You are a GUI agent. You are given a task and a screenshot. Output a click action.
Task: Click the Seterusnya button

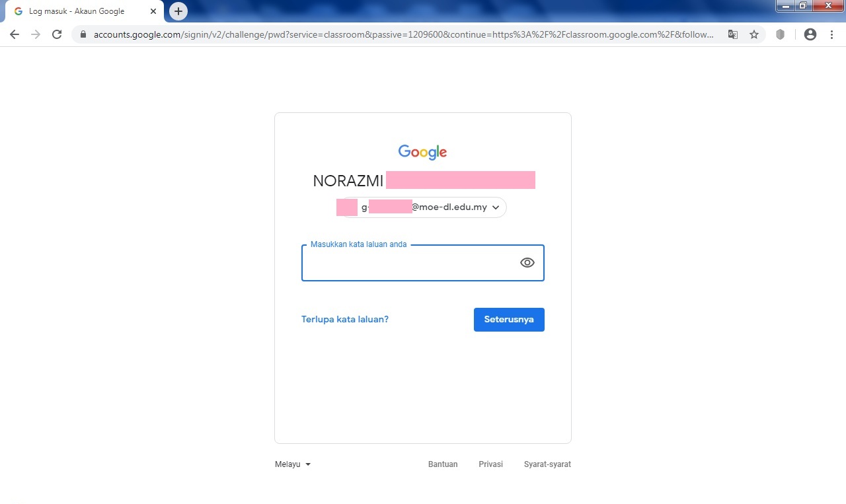pyautogui.click(x=509, y=320)
